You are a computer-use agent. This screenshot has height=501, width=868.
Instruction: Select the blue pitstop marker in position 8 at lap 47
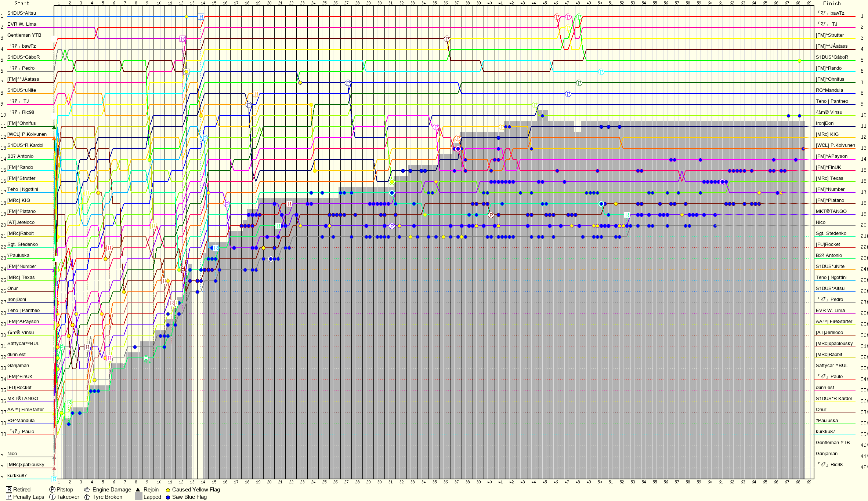[x=568, y=94]
